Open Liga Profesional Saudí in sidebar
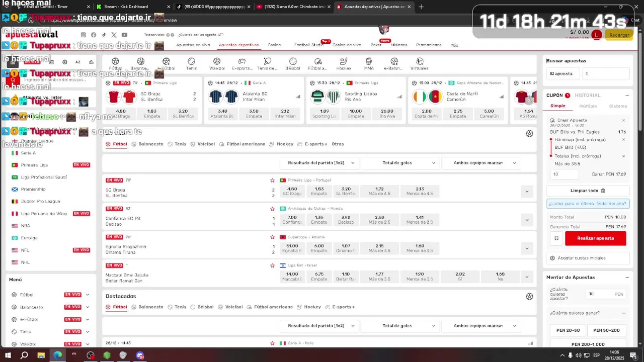This screenshot has height=362, width=644. coord(44,177)
